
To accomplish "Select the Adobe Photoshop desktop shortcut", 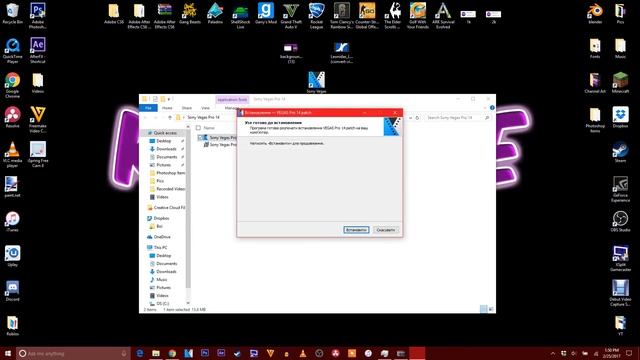I will click(x=38, y=16).
